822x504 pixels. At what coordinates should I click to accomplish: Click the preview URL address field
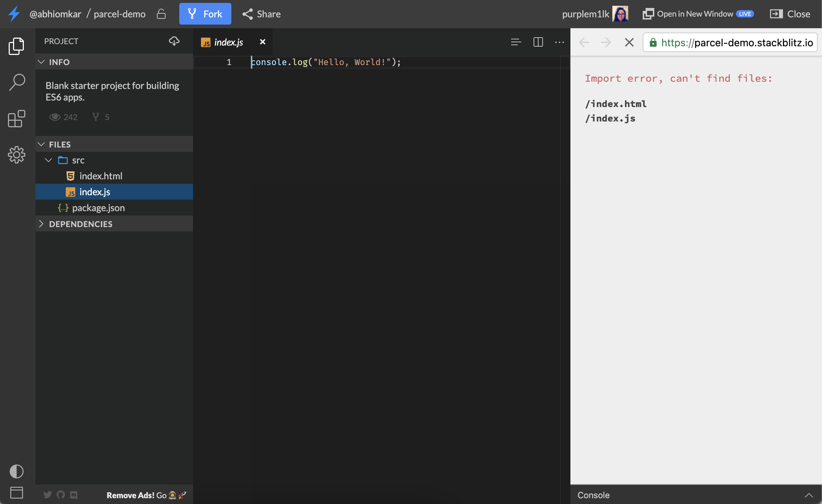(x=730, y=42)
